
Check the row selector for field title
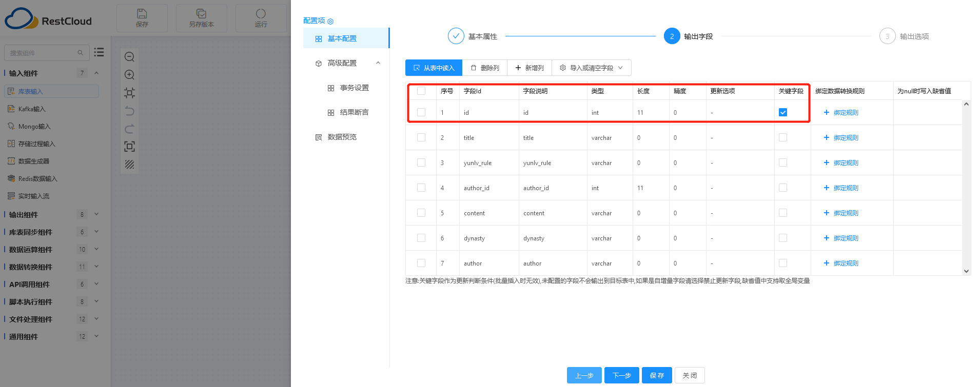[x=421, y=137]
